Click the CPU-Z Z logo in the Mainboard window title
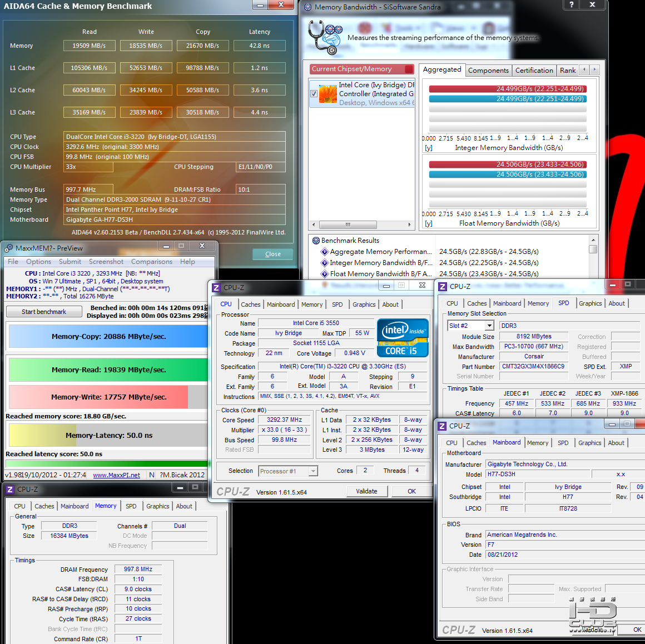Viewport: 645px width, 644px height. point(442,426)
